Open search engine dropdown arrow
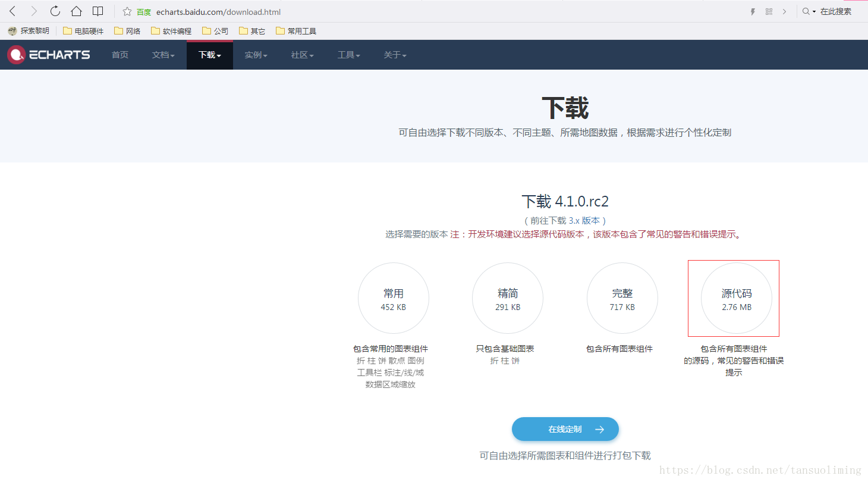868x482 pixels. (814, 12)
